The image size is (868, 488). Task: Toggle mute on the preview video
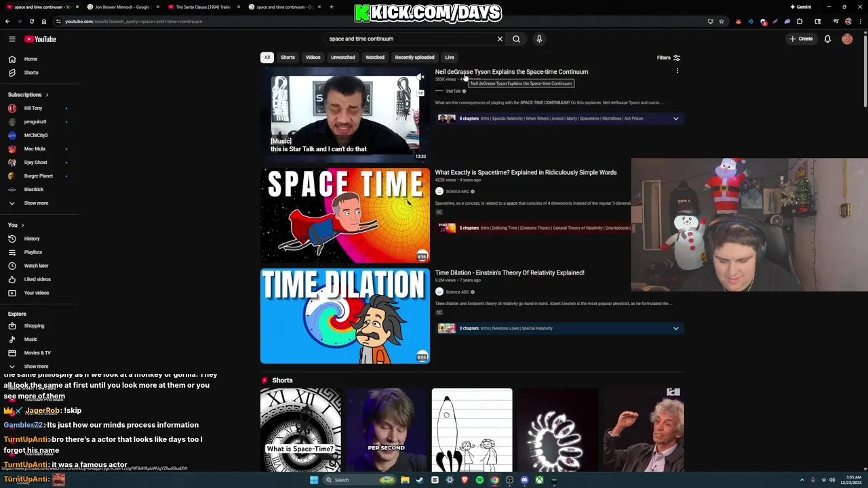click(x=420, y=77)
